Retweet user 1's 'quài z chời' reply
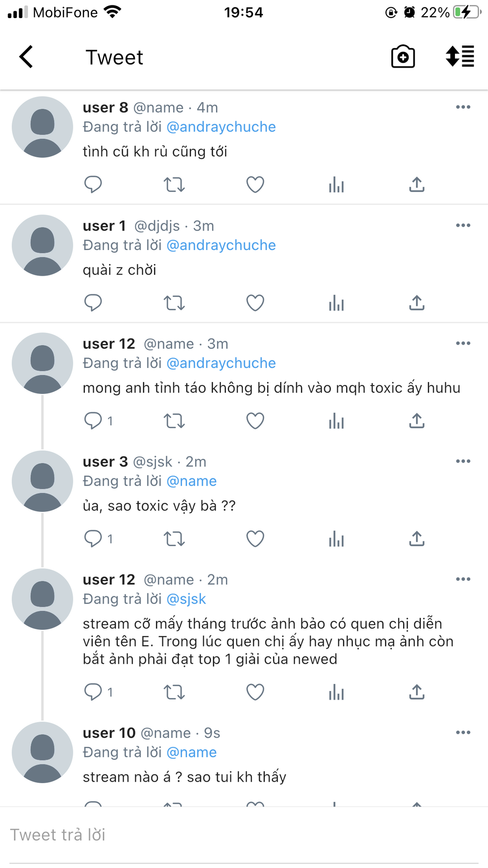The width and height of the screenshot is (488, 868). (174, 303)
